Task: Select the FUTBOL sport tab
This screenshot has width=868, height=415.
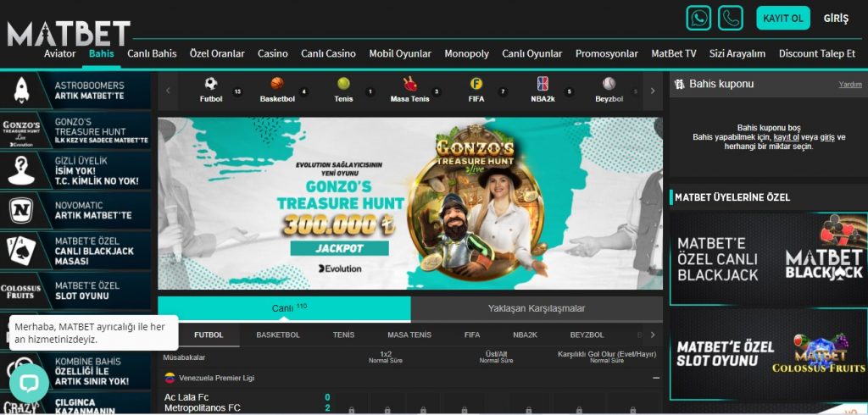Action: [209, 335]
